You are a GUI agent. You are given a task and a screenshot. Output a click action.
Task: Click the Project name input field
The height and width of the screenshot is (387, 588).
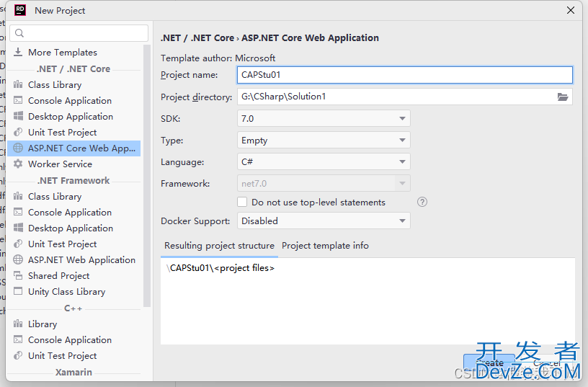pos(405,75)
